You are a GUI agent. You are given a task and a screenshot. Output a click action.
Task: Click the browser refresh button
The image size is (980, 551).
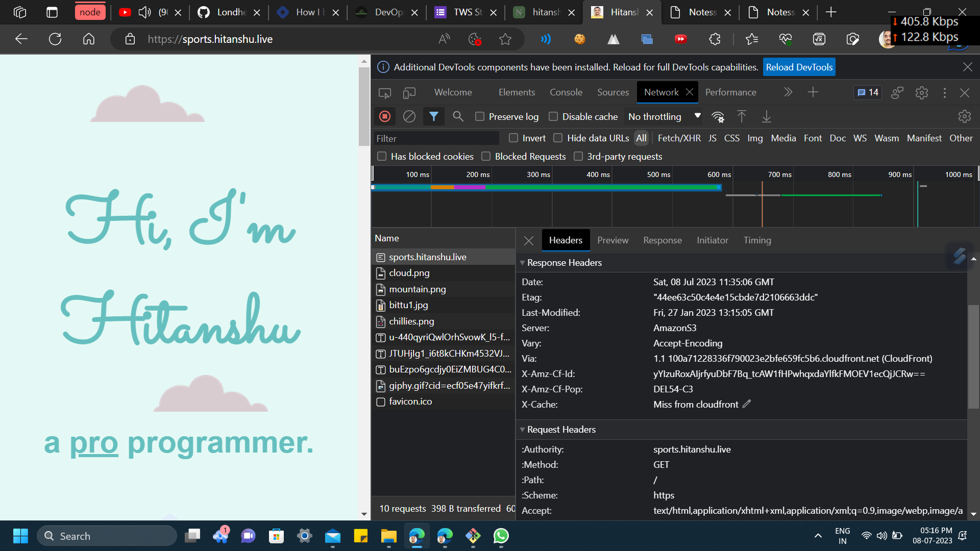(55, 39)
